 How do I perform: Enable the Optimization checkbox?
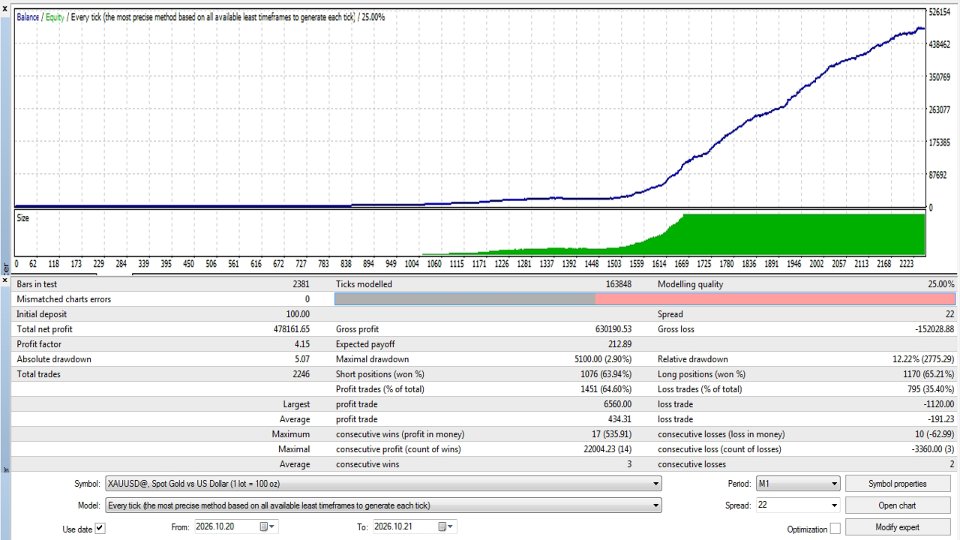(835, 528)
